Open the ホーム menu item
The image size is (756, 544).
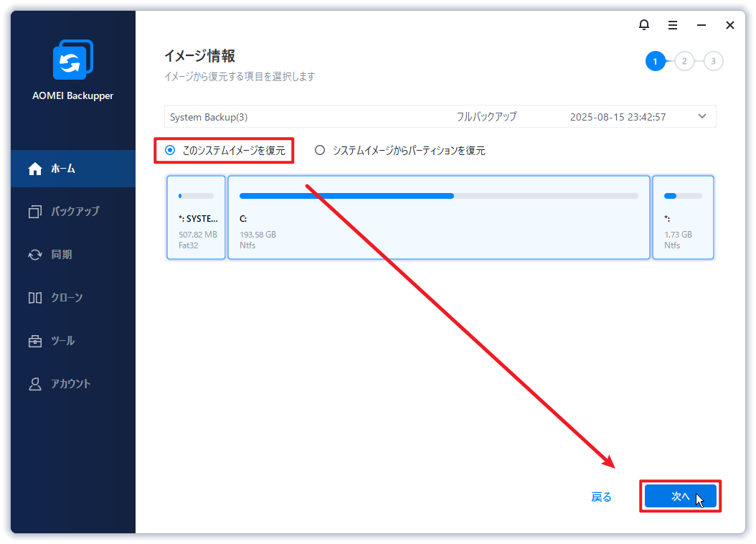[x=73, y=169]
